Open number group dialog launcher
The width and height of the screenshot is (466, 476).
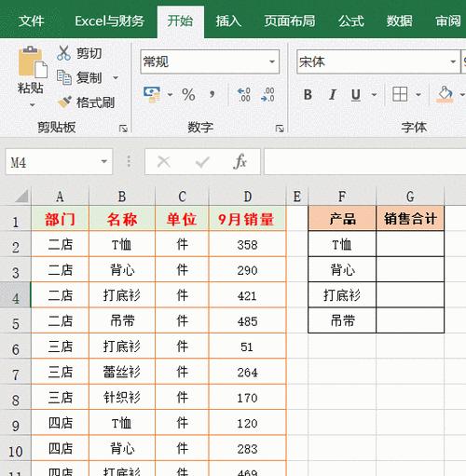280,129
